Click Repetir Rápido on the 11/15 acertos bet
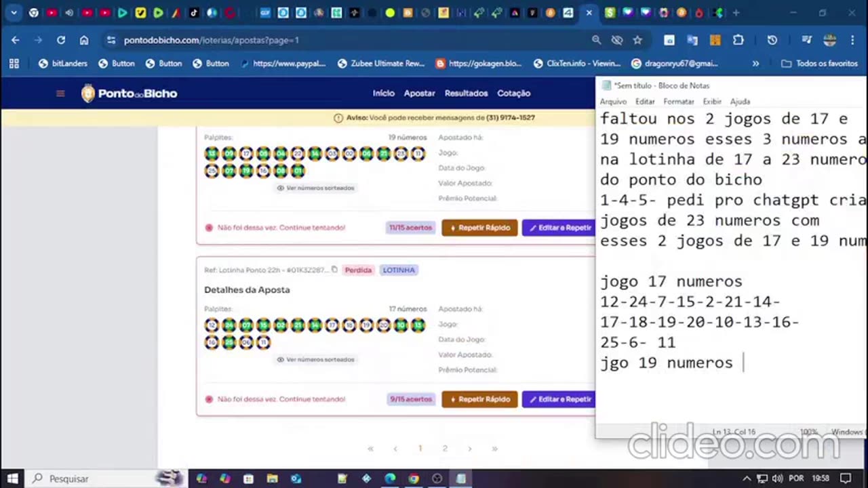Viewport: 868px width, 488px height. tap(479, 228)
